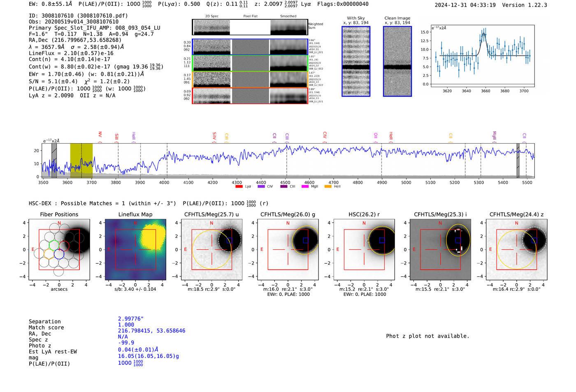Click the Flags:0x00000040 text
Viewport: 576px width, 392px height.
(343, 4)
